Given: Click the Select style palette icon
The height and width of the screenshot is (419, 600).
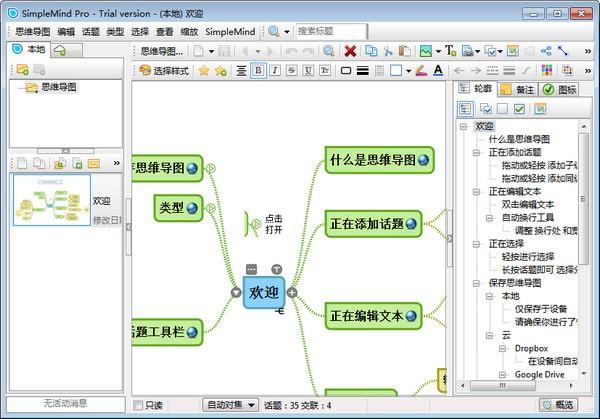Looking at the screenshot, I should pyautogui.click(x=145, y=70).
